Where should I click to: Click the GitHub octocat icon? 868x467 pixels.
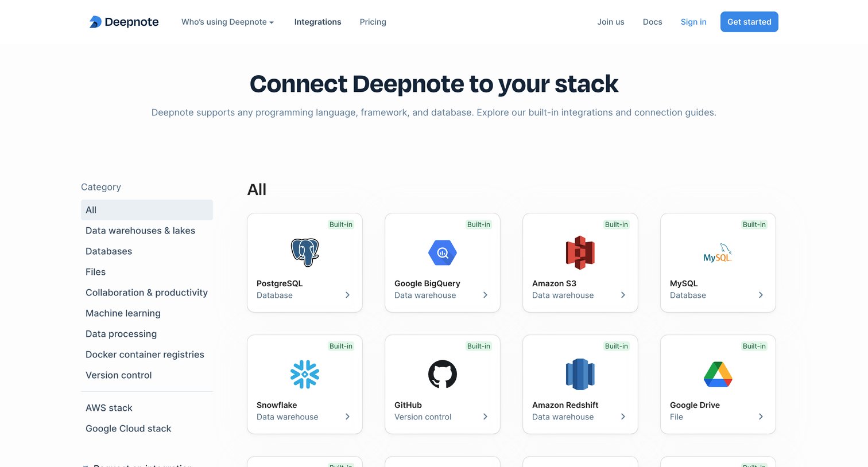point(443,374)
